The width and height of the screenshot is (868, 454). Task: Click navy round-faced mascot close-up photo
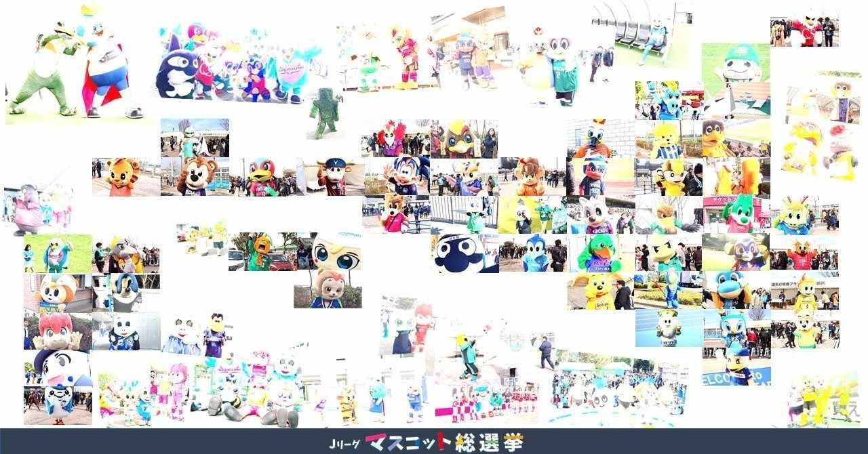pyautogui.click(x=465, y=253)
